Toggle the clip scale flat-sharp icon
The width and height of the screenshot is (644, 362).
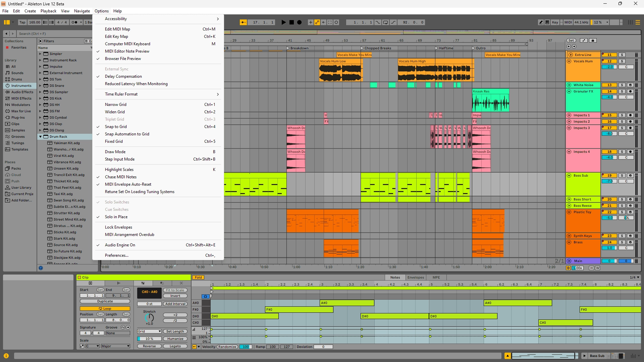click(x=82, y=346)
